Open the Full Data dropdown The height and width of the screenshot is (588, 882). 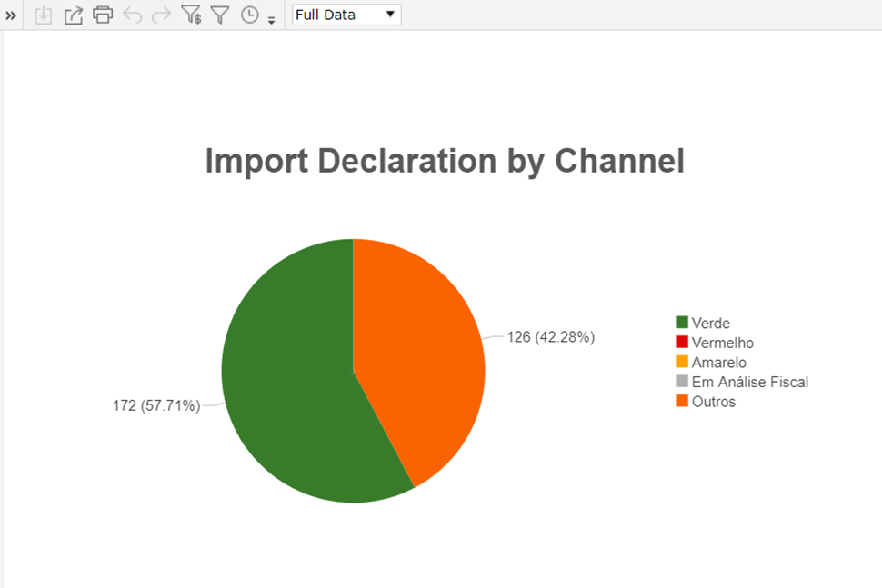(x=346, y=15)
